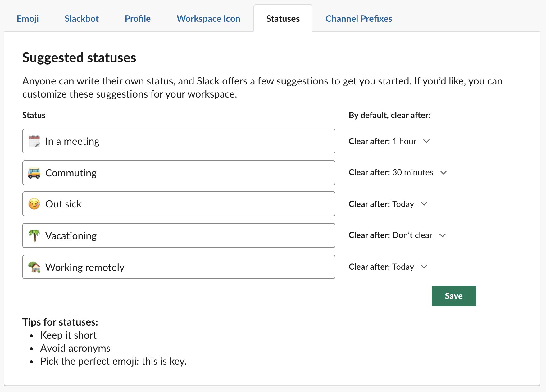
Task: Click the palm tree emoji for Vacationing
Action: (x=34, y=235)
